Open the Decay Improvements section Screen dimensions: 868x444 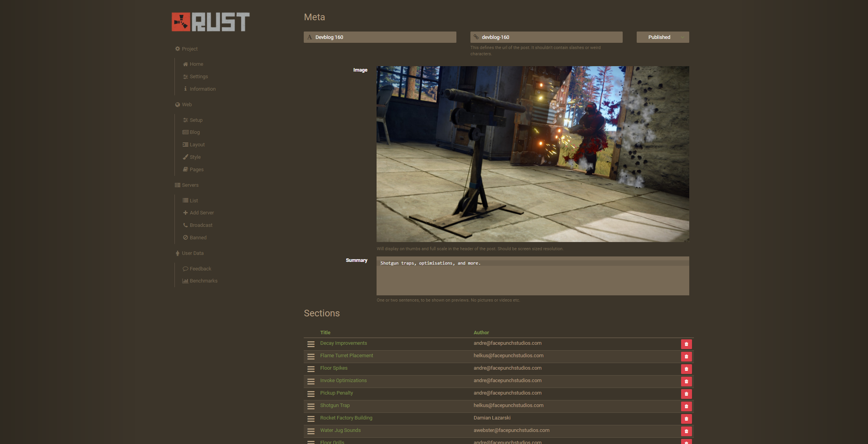click(343, 343)
